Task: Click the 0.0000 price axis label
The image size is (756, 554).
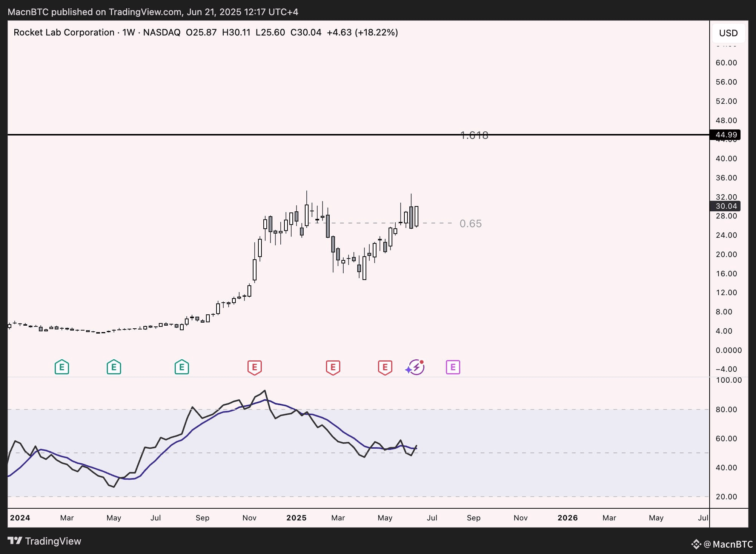Action: [x=729, y=350]
